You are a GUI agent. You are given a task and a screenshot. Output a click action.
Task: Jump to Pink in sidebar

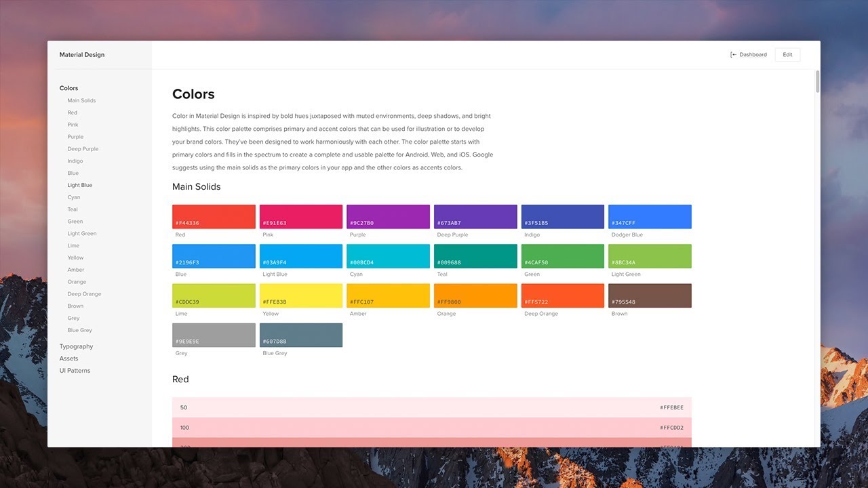[73, 125]
